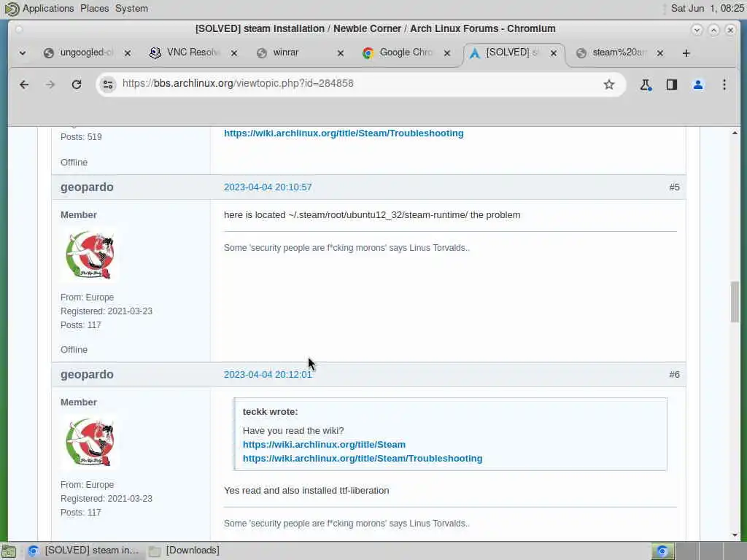Close the [SOLVED] steam tab
The height and width of the screenshot is (560, 747).
coord(554,53)
